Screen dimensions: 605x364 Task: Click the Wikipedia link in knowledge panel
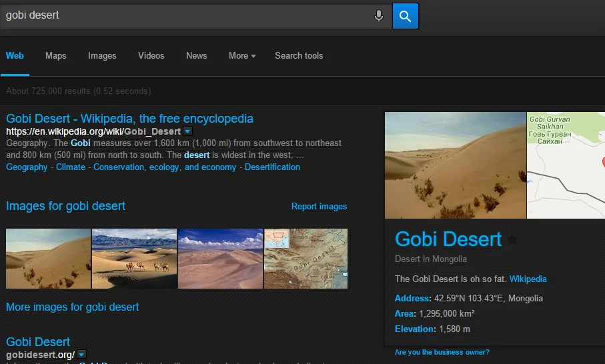pyautogui.click(x=528, y=279)
